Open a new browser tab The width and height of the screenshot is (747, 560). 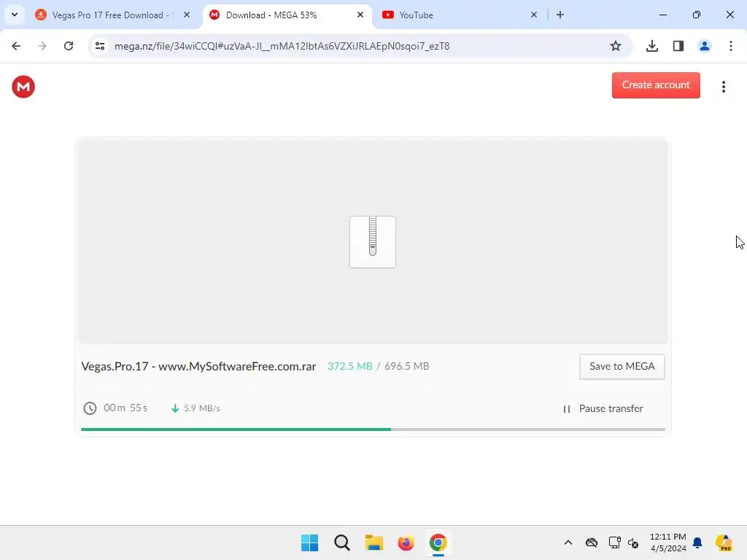point(560,15)
